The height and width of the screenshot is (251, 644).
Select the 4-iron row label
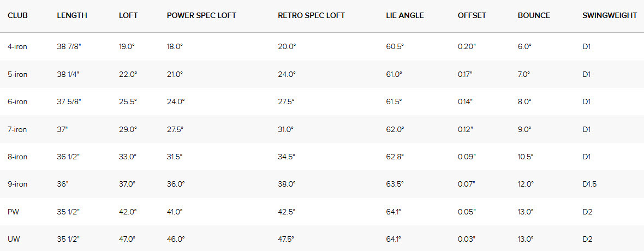pos(17,47)
